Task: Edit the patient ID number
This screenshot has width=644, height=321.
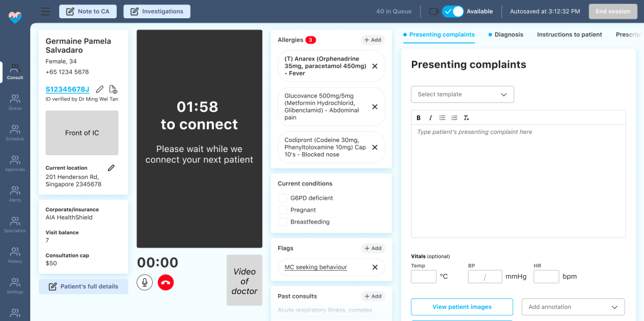Action: pos(100,89)
